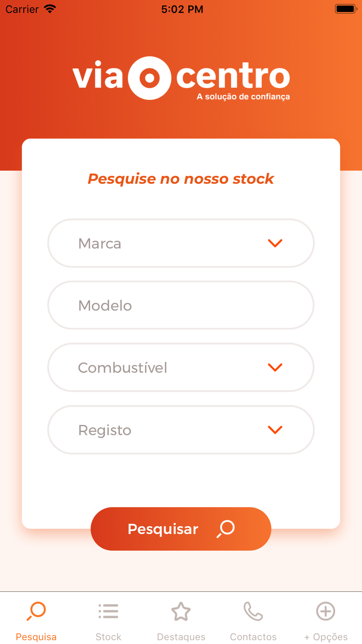Expand the Marca dropdown chevron
Screen dimensions: 362x644
[x=275, y=243]
